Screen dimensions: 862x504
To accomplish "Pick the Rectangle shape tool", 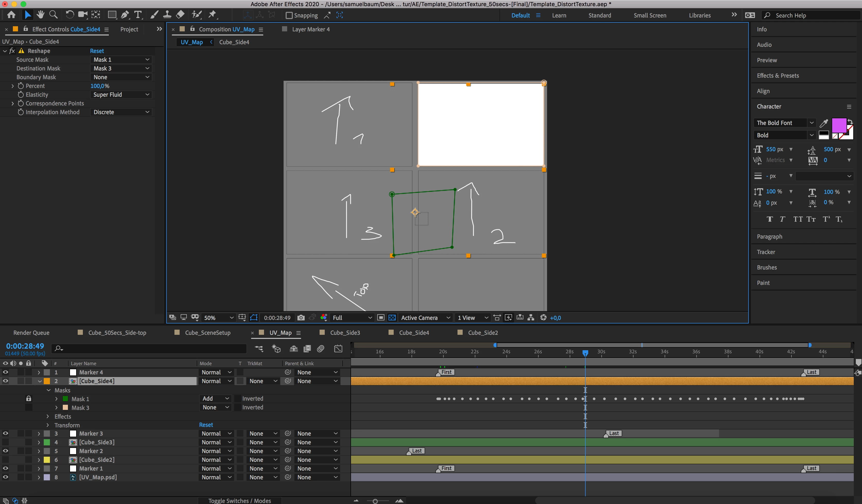I will click(x=111, y=15).
